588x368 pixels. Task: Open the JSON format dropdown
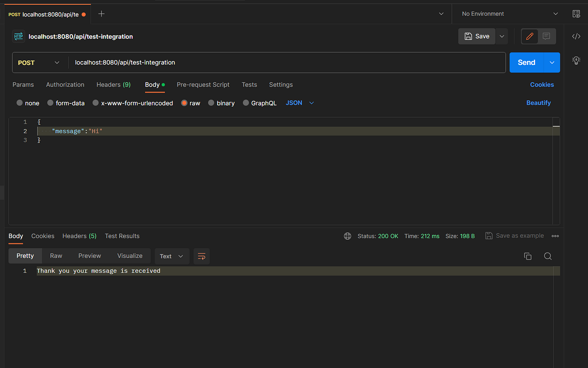pyautogui.click(x=300, y=103)
